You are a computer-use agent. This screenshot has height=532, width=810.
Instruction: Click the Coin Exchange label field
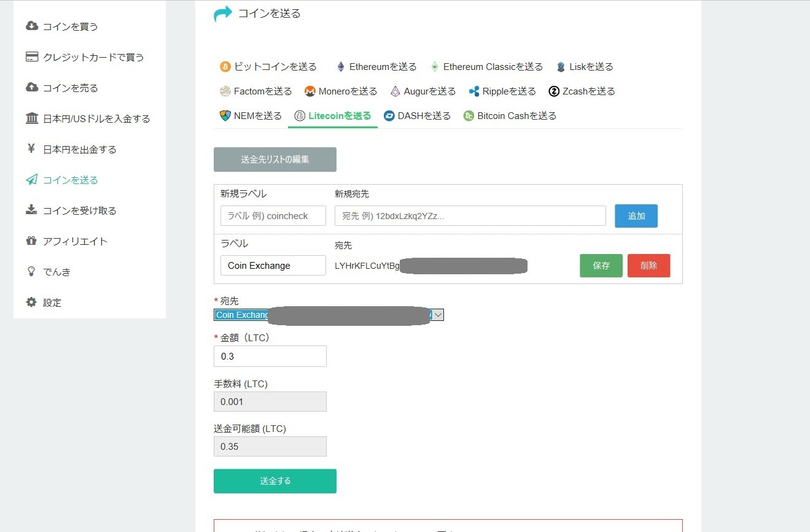point(273,265)
